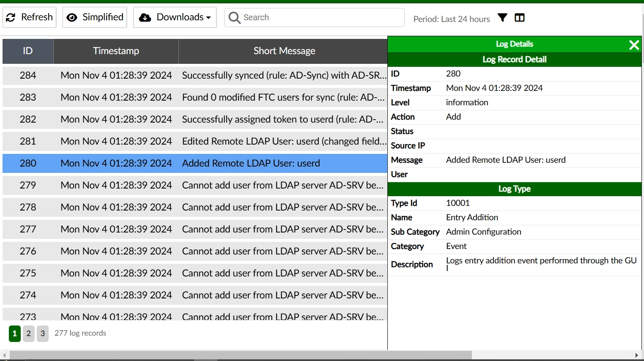Screen dimensions: 644x361
Task: Select log row 277
Action: [195, 229]
